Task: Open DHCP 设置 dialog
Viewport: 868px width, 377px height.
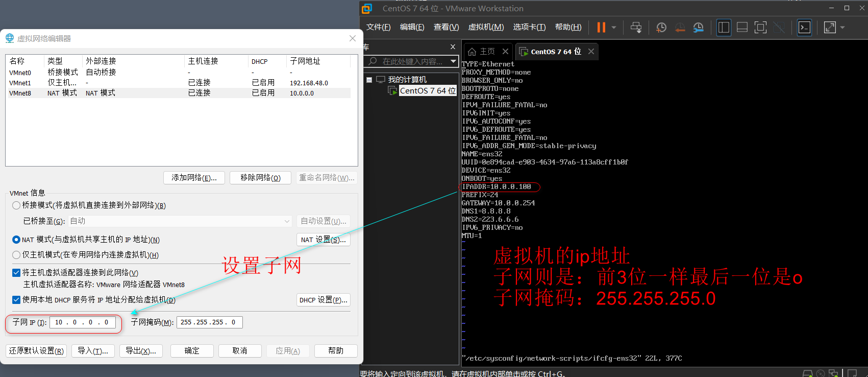Action: click(x=323, y=300)
